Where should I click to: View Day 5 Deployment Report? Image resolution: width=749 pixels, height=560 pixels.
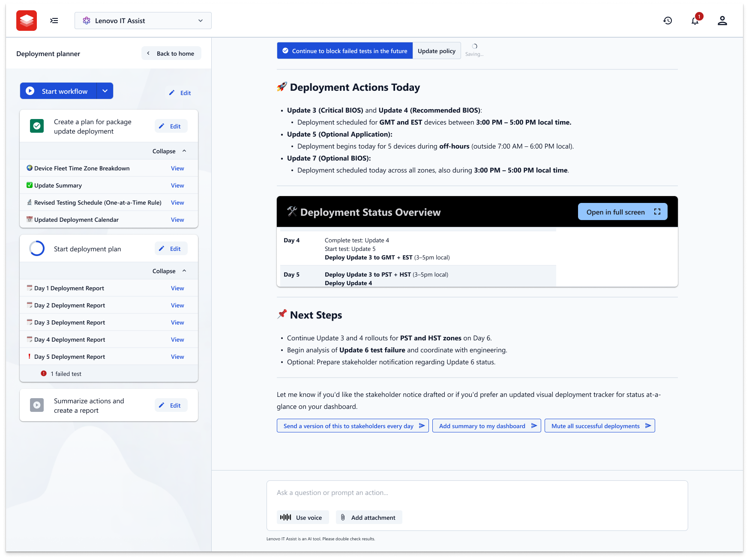tap(177, 357)
